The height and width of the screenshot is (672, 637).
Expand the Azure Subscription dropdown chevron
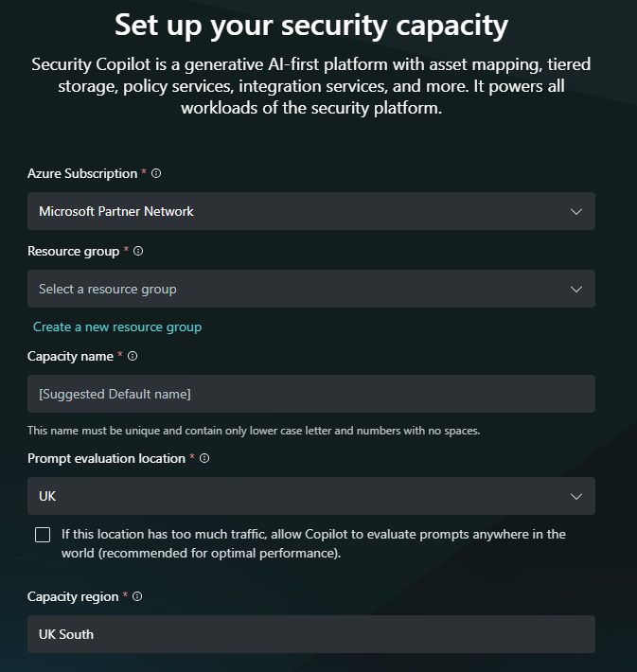point(576,211)
